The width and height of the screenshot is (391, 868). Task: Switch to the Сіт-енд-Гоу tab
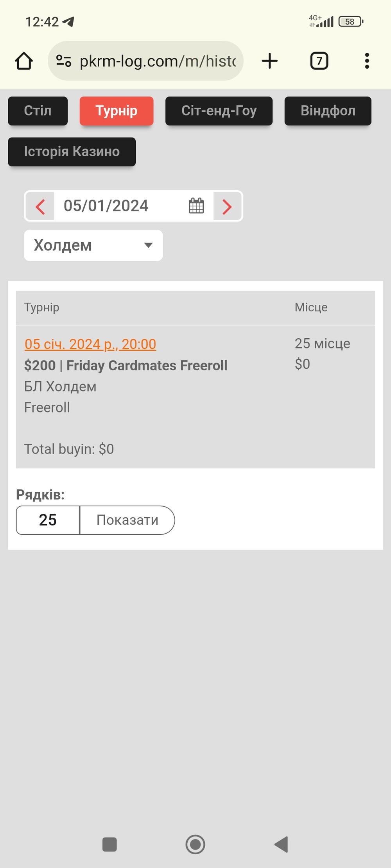(219, 111)
